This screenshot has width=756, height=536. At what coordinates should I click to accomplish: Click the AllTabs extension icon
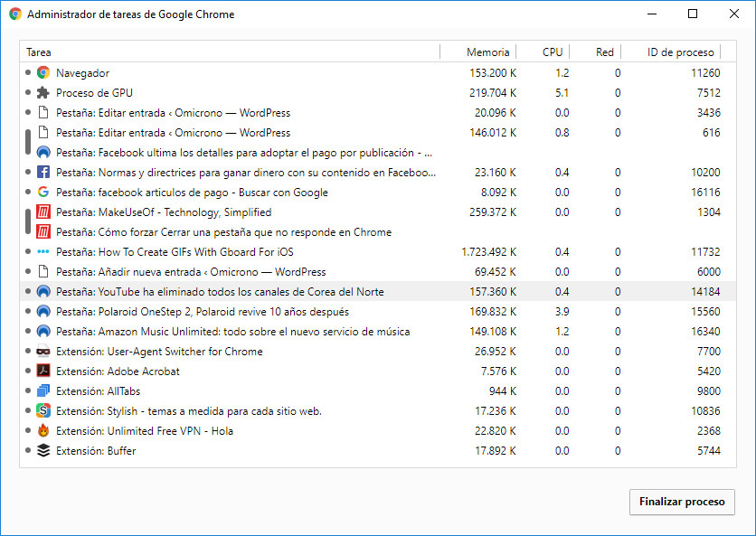point(43,390)
